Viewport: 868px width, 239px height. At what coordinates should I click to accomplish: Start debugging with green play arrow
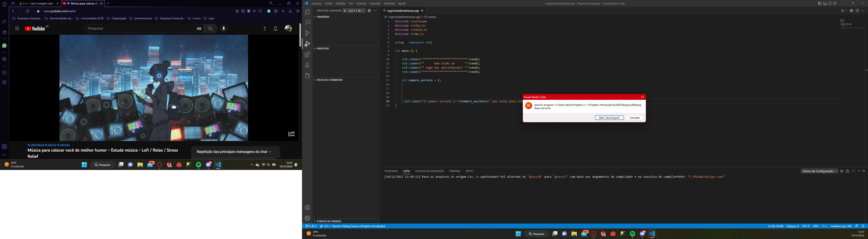click(x=345, y=11)
